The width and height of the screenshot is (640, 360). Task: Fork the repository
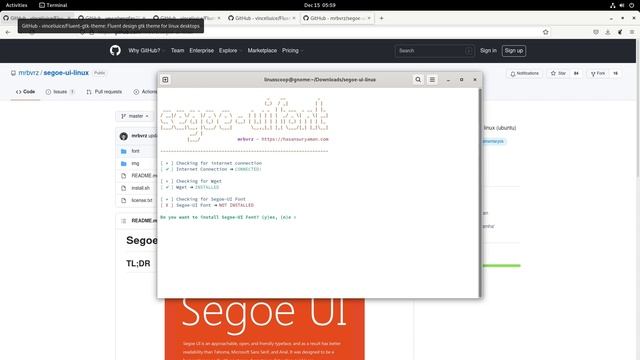(598, 73)
